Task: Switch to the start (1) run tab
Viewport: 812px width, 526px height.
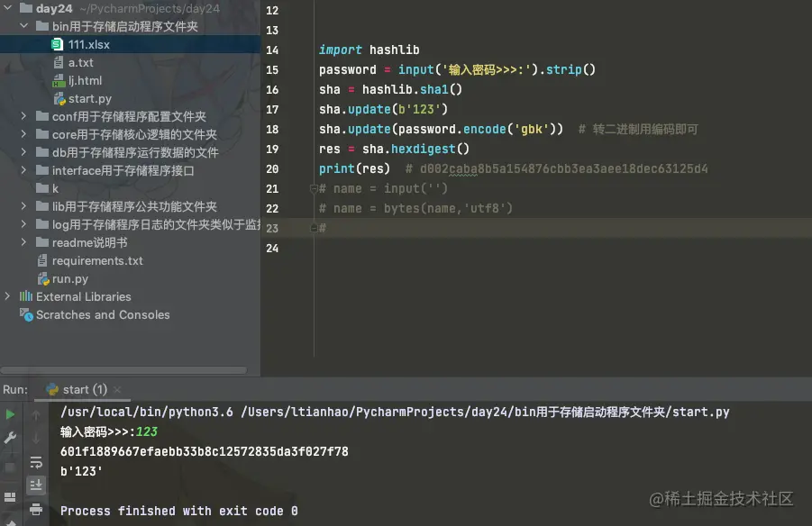Action: pyautogui.click(x=85, y=389)
